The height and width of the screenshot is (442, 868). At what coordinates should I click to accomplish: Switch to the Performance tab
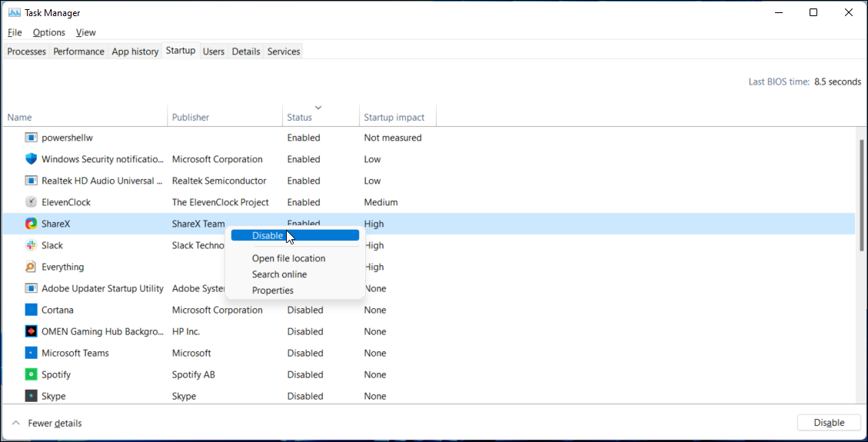tap(78, 52)
